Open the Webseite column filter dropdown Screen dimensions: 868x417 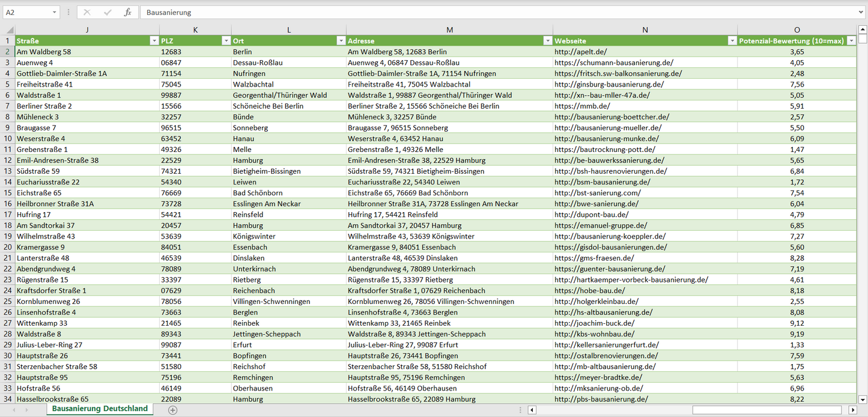point(732,41)
